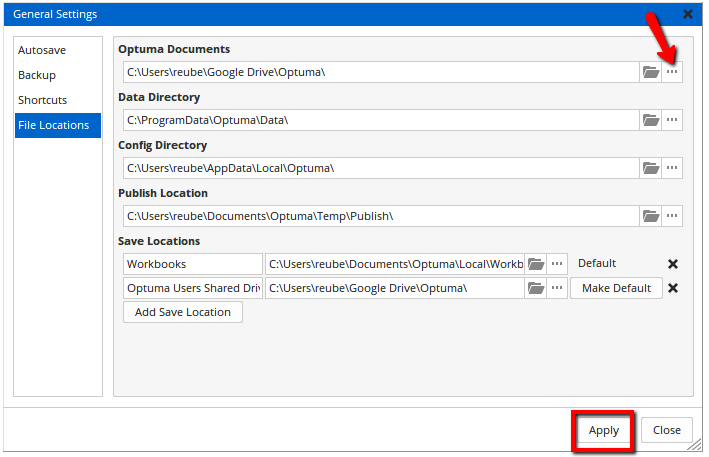Edit the Workbooks save path field
The width and height of the screenshot is (709, 457).
[x=395, y=264]
